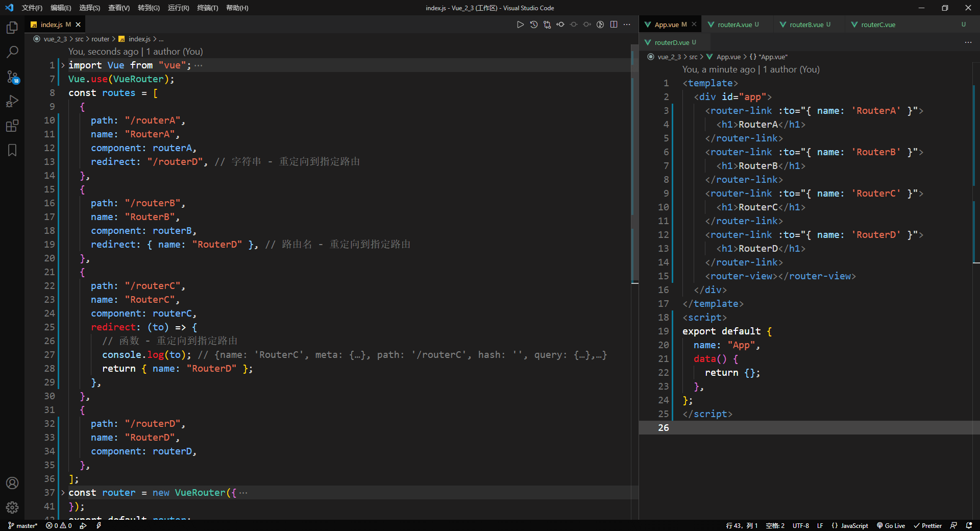Open more actions menu for index.js editor

point(627,25)
